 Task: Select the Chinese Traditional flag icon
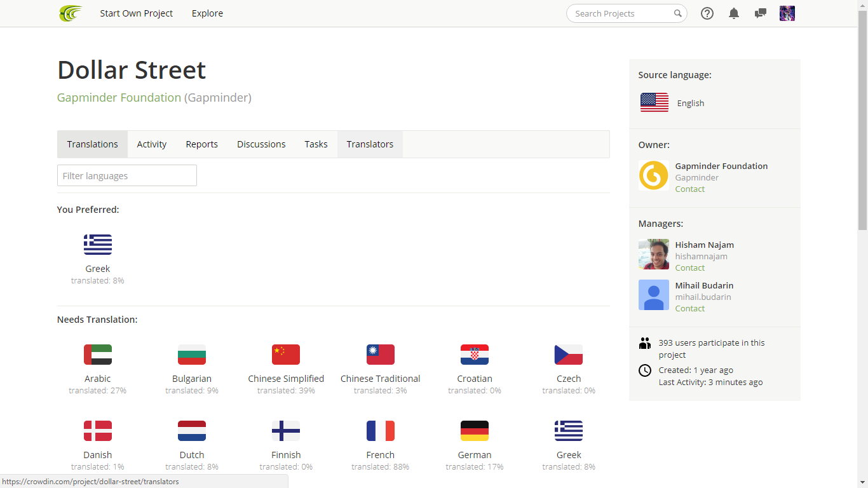(x=381, y=355)
